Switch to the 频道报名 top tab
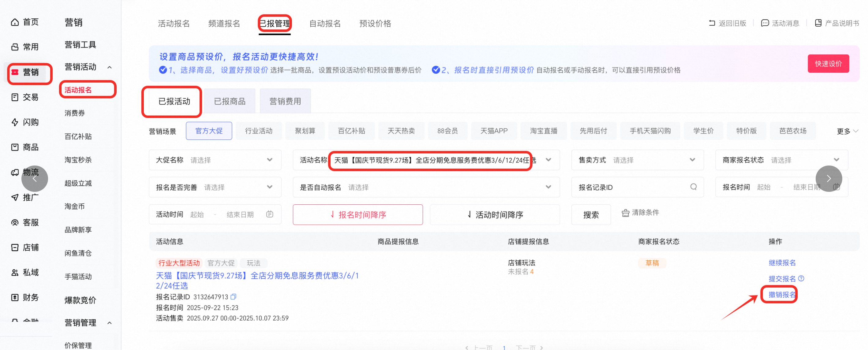The width and height of the screenshot is (868, 350). pos(224,24)
